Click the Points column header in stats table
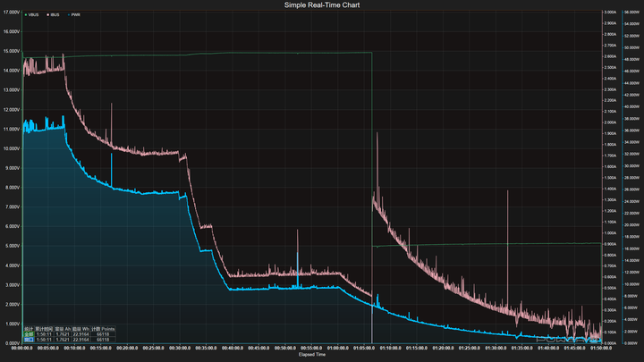 tap(103, 329)
